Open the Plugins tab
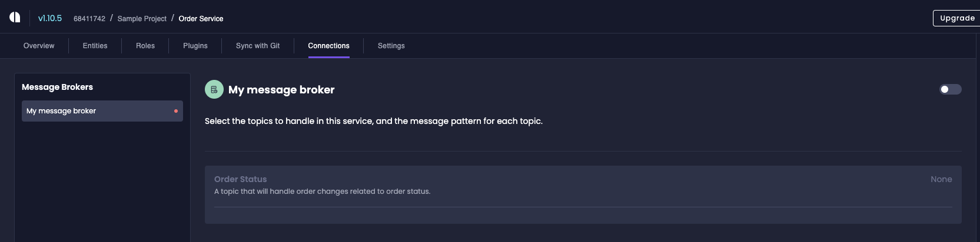 195,46
